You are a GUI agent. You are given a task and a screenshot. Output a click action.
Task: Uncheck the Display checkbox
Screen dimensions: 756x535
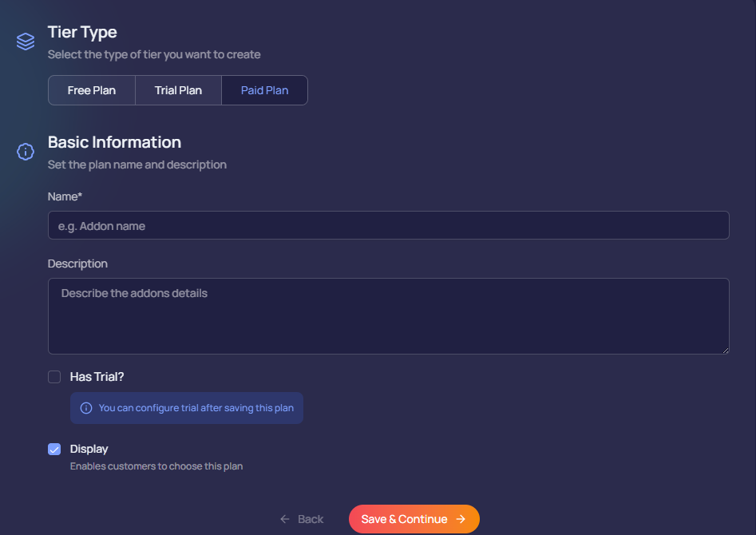(x=54, y=450)
